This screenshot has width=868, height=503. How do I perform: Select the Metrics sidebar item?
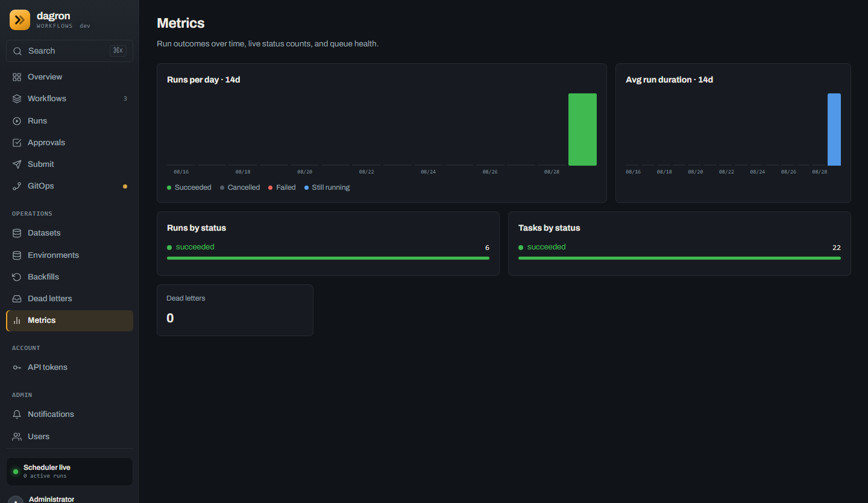[69, 320]
